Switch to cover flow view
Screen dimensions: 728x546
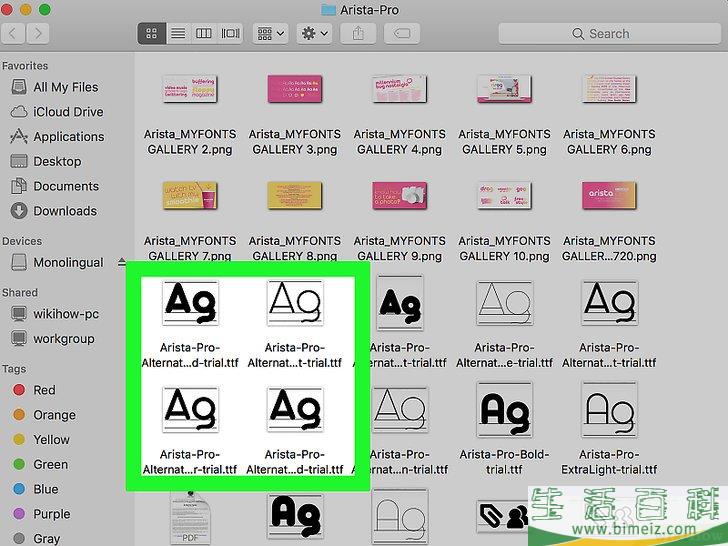(230, 33)
